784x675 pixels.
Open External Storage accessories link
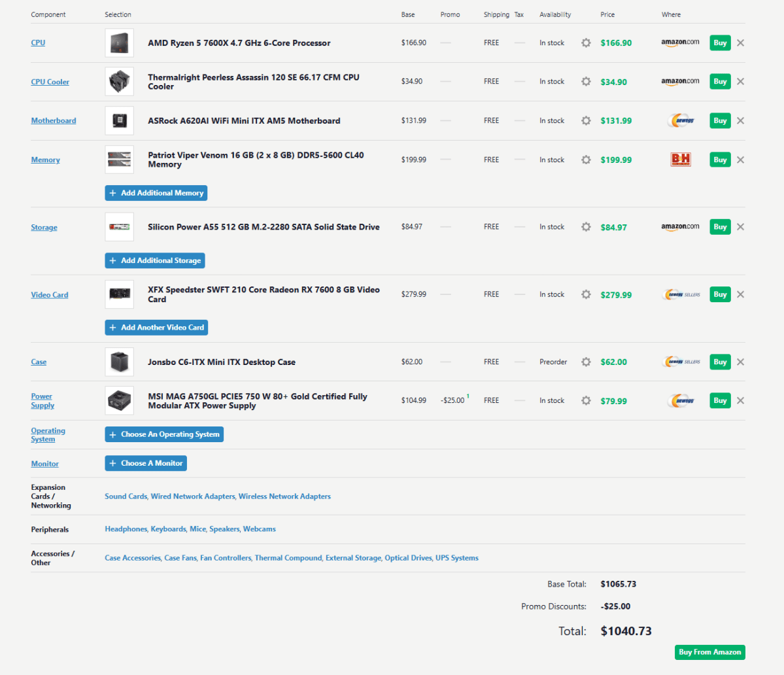pyautogui.click(x=354, y=558)
